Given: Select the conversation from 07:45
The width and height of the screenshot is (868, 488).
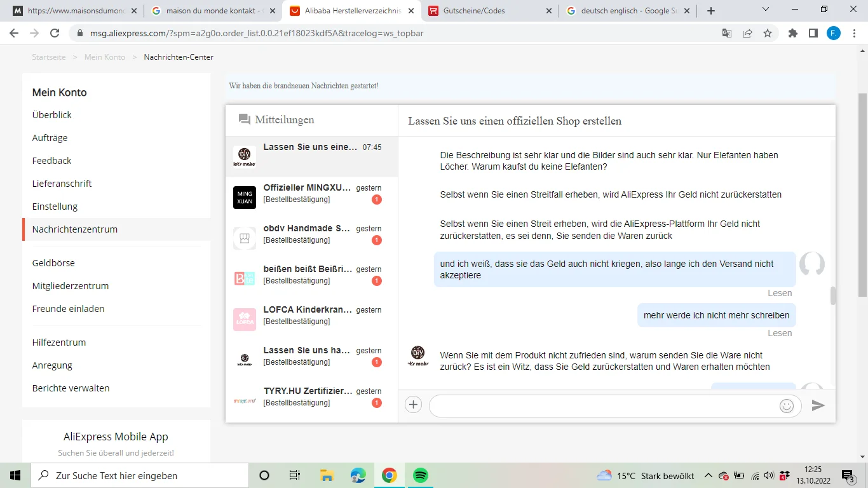Looking at the screenshot, I should (311, 157).
